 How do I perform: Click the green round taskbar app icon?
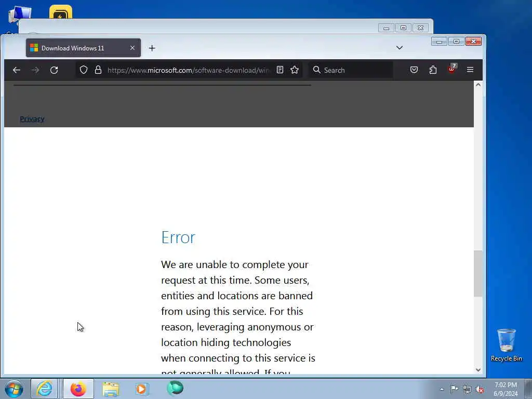pyautogui.click(x=175, y=388)
